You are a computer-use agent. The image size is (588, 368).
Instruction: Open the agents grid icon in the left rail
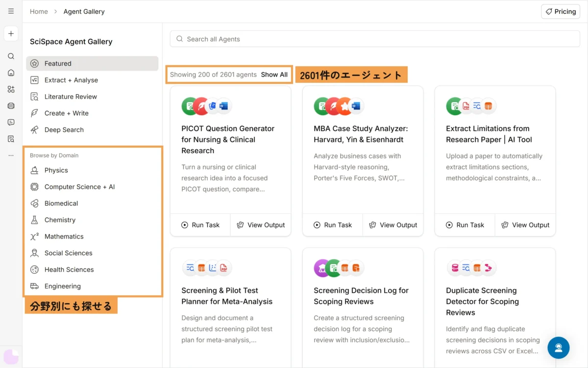click(11, 89)
